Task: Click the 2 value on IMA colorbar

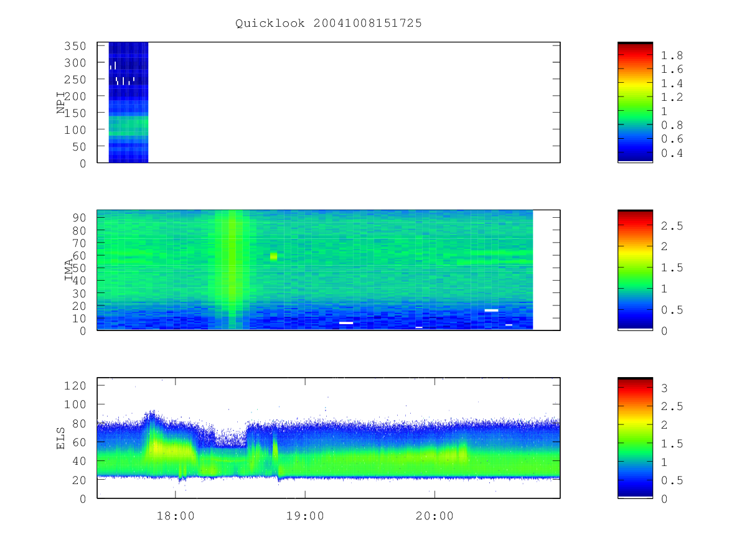Action: point(664,246)
